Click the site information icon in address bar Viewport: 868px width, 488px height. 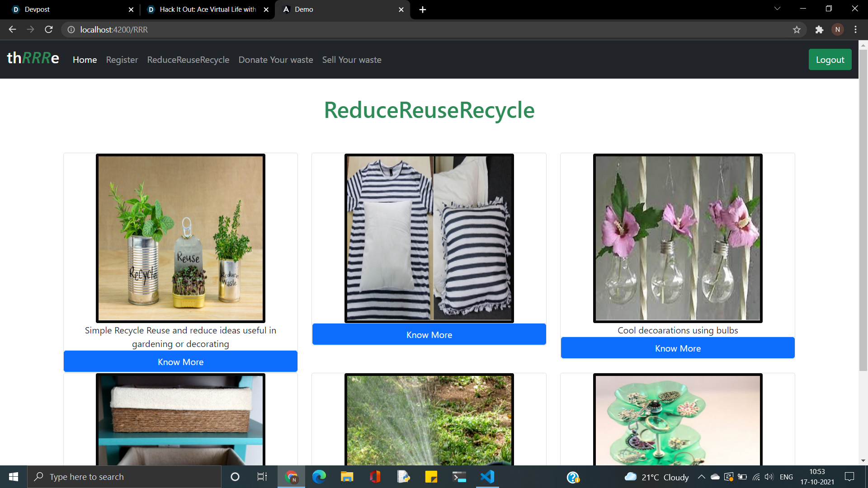71,29
